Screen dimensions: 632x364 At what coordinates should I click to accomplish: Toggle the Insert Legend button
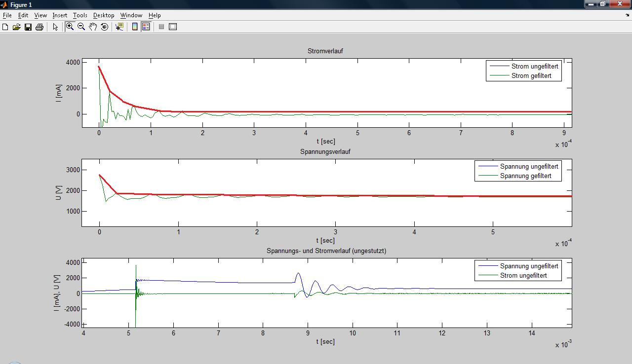click(x=146, y=27)
